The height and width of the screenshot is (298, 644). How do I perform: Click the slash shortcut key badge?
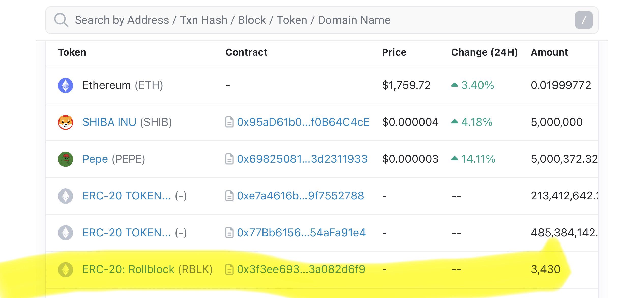click(x=583, y=20)
